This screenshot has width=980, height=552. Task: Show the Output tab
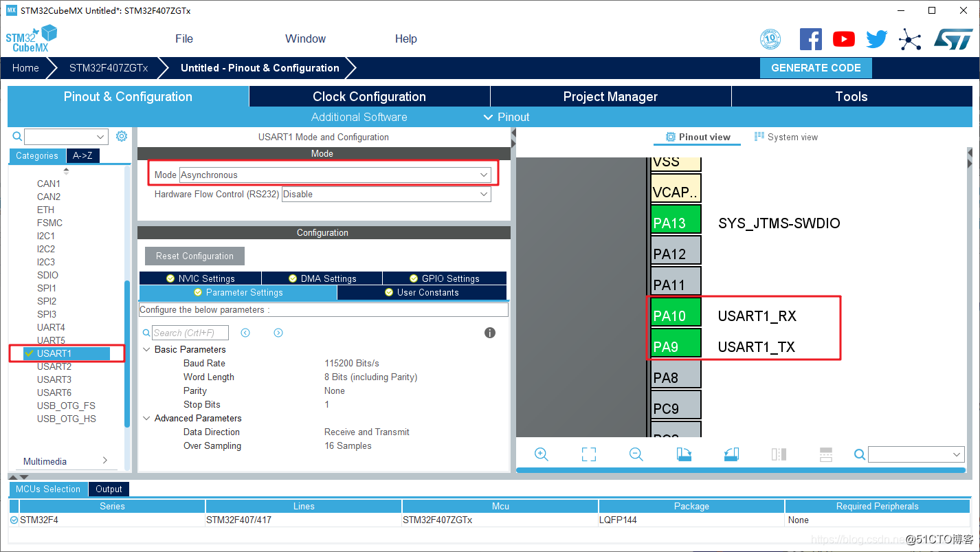coord(109,489)
